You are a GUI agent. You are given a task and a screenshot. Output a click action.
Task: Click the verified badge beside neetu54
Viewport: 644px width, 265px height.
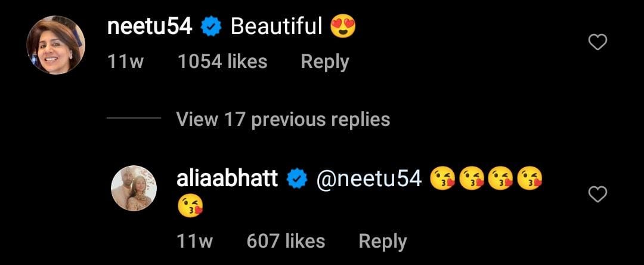[211, 27]
